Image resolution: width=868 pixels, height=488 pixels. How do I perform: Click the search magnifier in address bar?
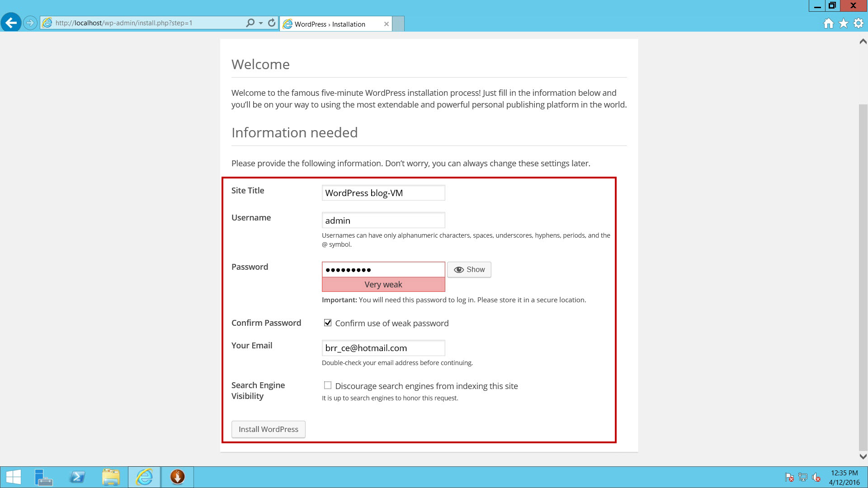tap(250, 23)
